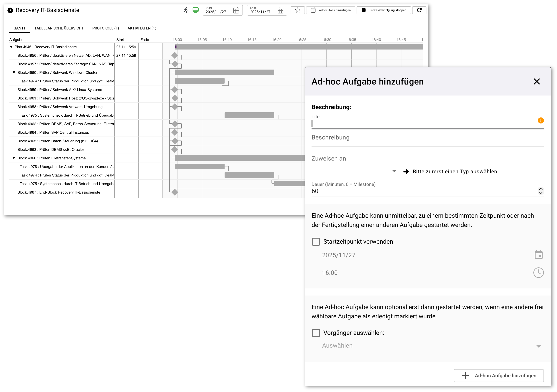Image resolution: width=557 pixels, height=392 pixels.
Task: Click the green monitor icon
Action: click(196, 10)
